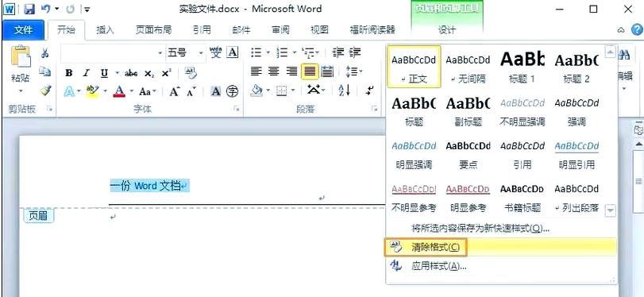Screen dimensions: 644x297
Task: Apply character border with the boxed A
Action: coord(233,52)
